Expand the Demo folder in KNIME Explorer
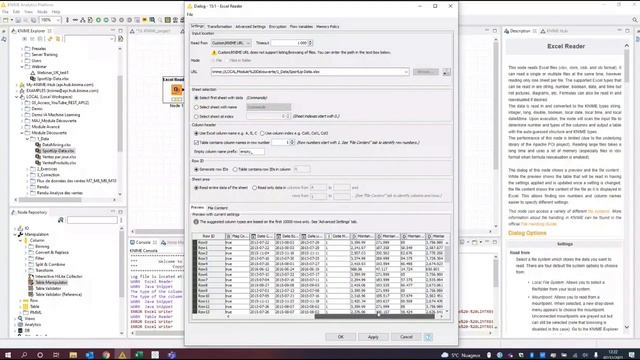 pos(22,109)
